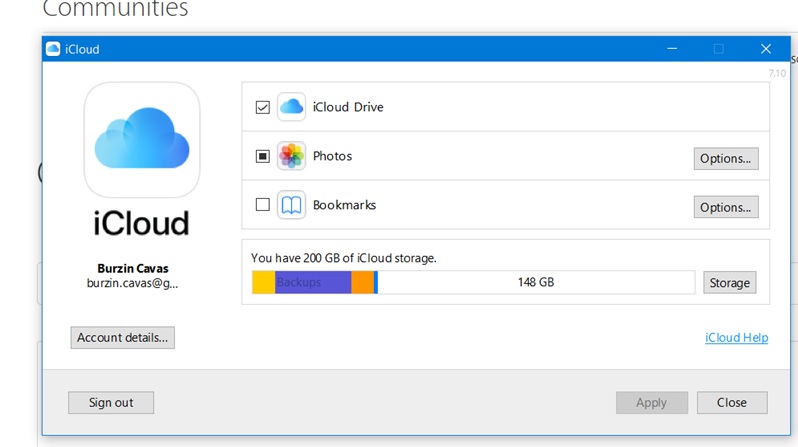
Task: Click the Apply button
Action: pos(651,403)
